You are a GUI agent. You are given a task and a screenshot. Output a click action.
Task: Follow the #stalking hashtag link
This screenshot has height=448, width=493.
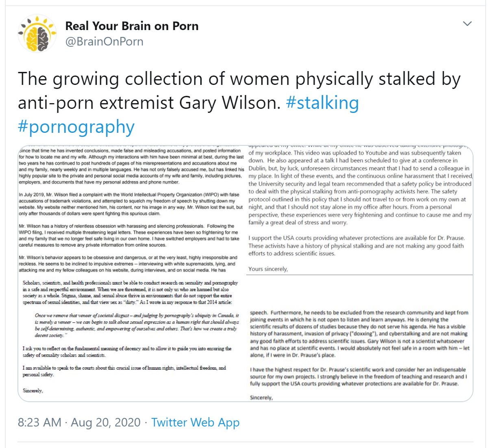pyautogui.click(x=322, y=103)
